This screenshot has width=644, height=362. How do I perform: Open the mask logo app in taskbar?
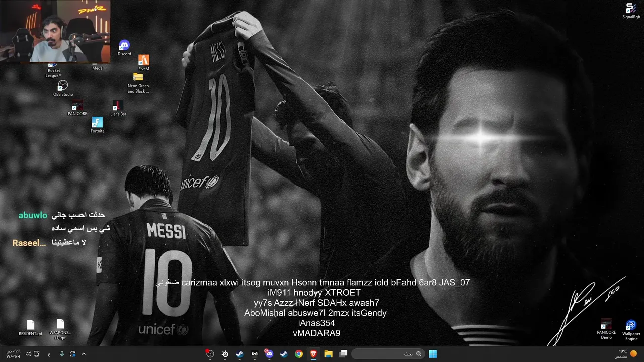coord(254,354)
